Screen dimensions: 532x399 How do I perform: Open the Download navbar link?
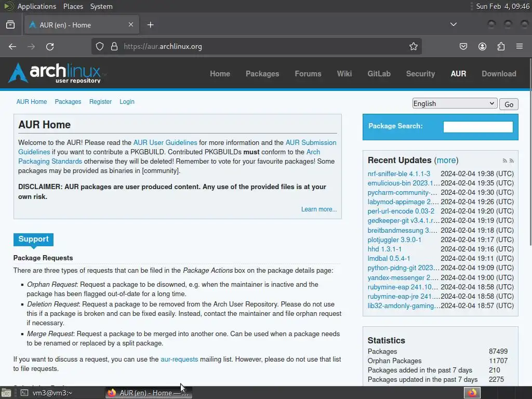[x=499, y=74]
